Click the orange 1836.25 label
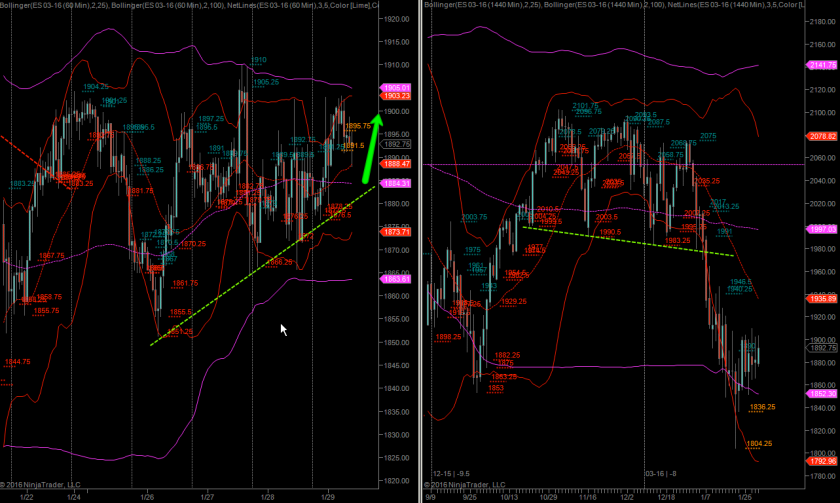The width and height of the screenshot is (840, 503). coord(762,407)
